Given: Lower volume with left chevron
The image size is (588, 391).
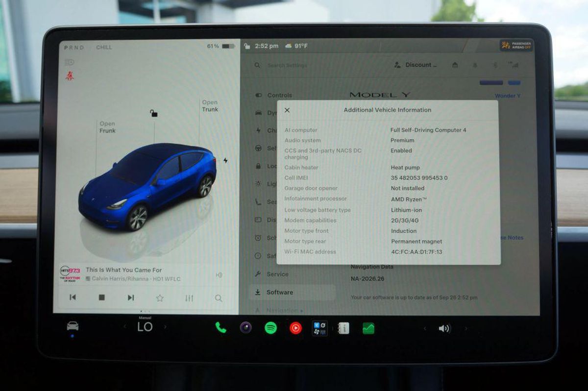Looking at the screenshot, I should coord(425,328).
